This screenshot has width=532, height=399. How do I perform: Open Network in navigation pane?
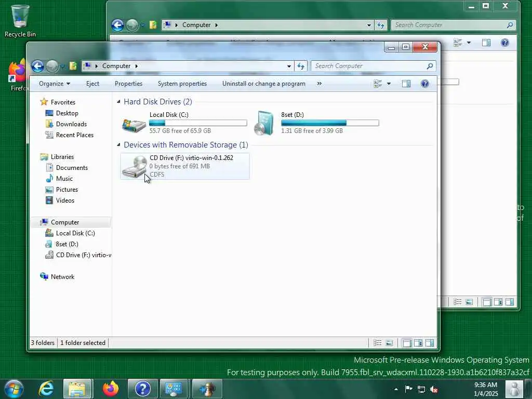point(62,276)
